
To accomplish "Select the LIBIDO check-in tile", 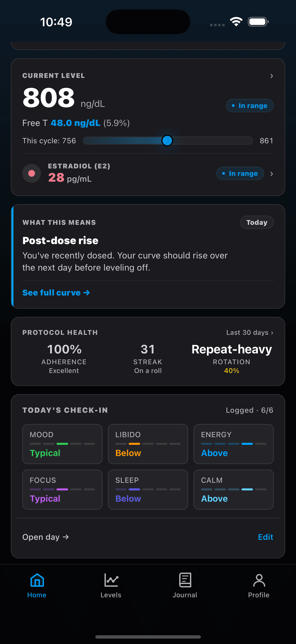I will 148,444.
